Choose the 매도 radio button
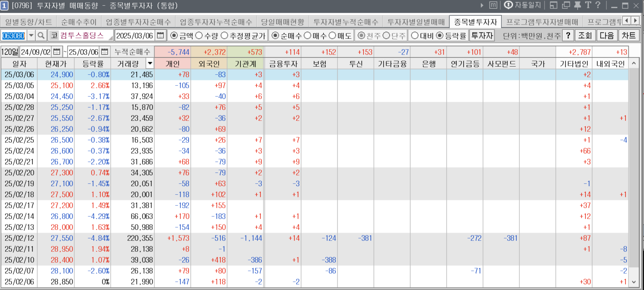 click(x=333, y=36)
